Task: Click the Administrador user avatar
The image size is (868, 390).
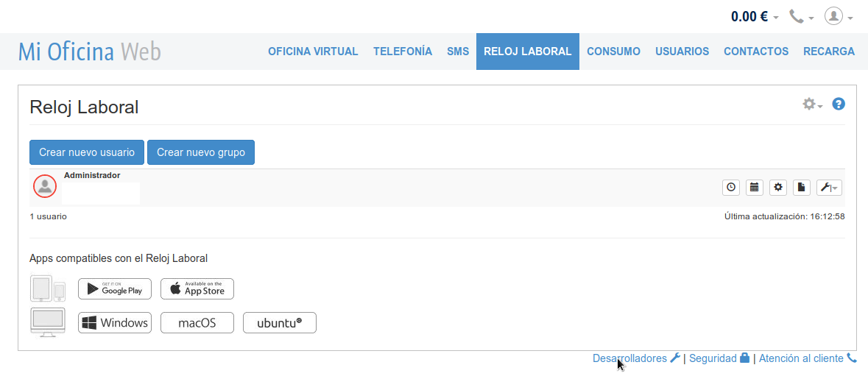Action: click(45, 187)
